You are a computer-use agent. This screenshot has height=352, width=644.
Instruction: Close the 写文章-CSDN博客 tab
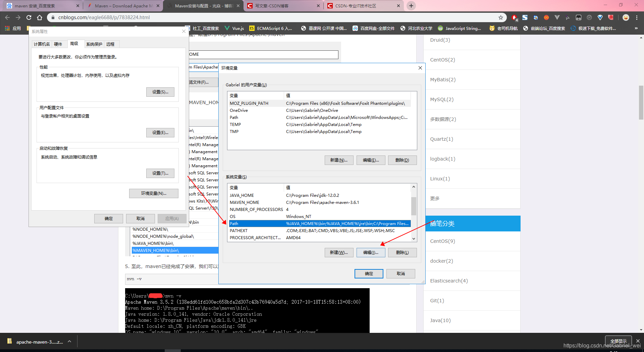click(x=318, y=6)
